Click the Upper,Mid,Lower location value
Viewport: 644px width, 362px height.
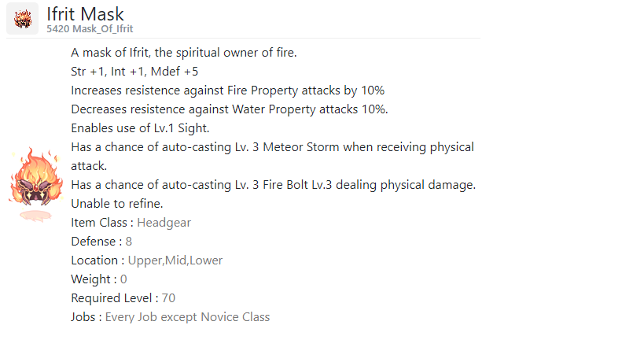(175, 260)
